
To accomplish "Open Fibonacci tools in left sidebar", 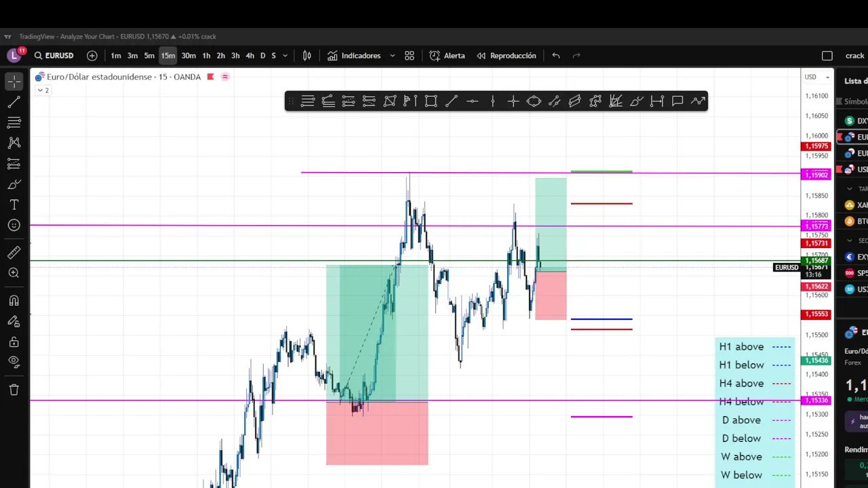I will [14, 123].
